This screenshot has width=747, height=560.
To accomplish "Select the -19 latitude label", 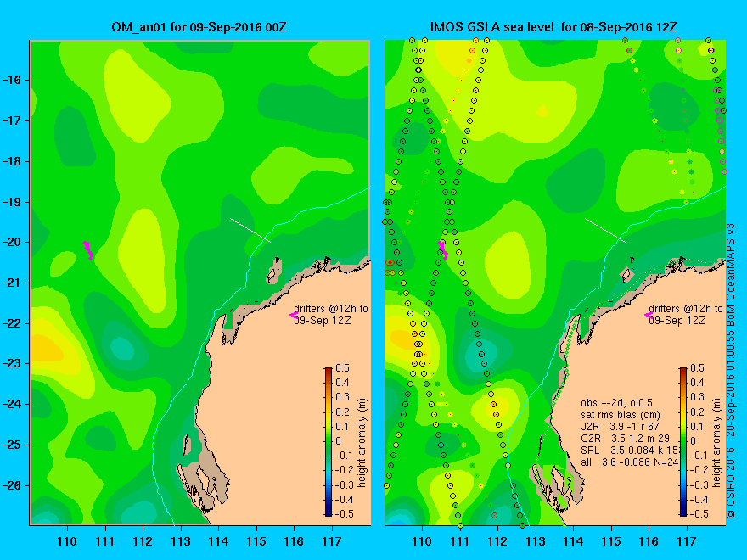I will click(x=13, y=202).
